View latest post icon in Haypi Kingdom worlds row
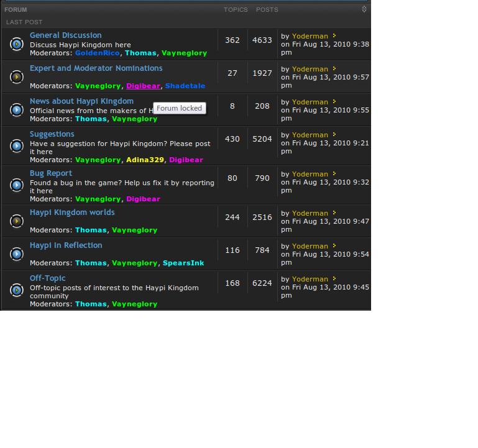The height and width of the screenshot is (448, 478). click(334, 213)
